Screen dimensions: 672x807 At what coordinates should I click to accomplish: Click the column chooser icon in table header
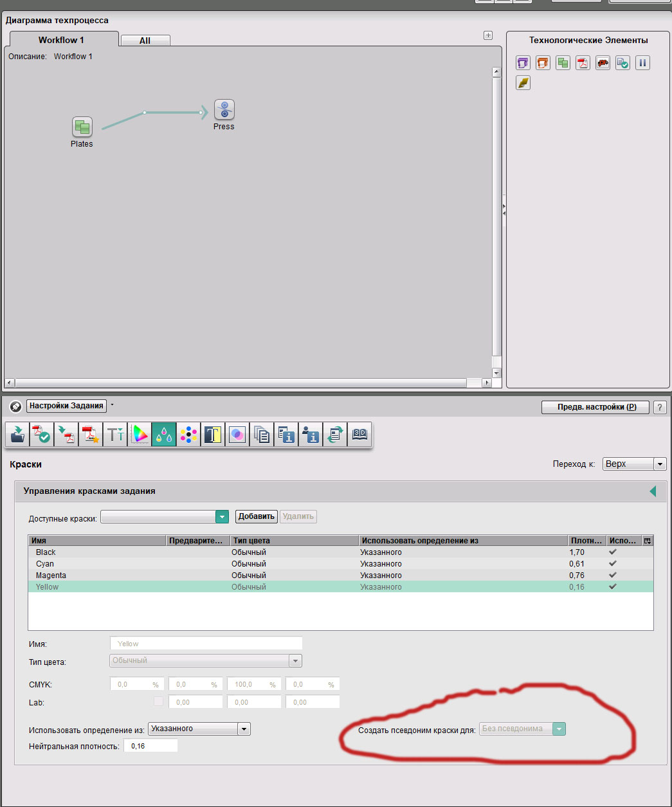pyautogui.click(x=648, y=541)
